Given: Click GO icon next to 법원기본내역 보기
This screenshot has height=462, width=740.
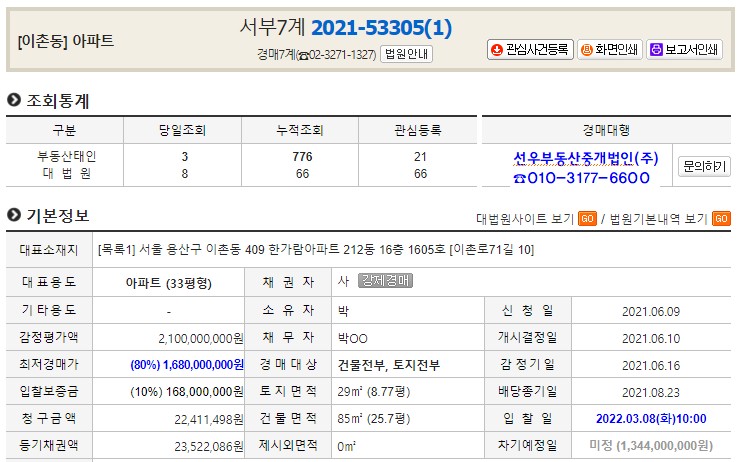Looking at the screenshot, I should 721,219.
